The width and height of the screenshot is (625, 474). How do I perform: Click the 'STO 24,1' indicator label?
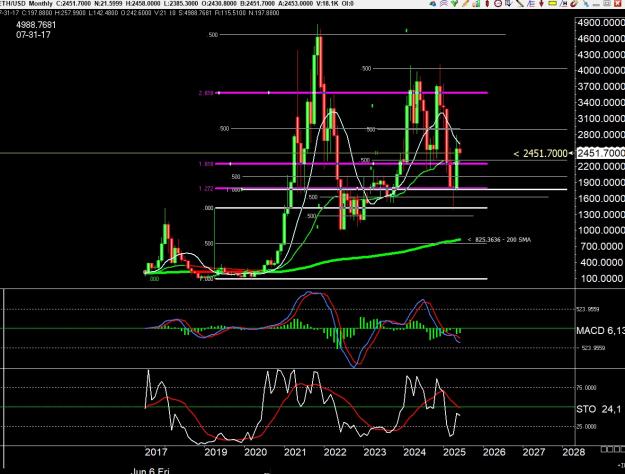pos(599,409)
